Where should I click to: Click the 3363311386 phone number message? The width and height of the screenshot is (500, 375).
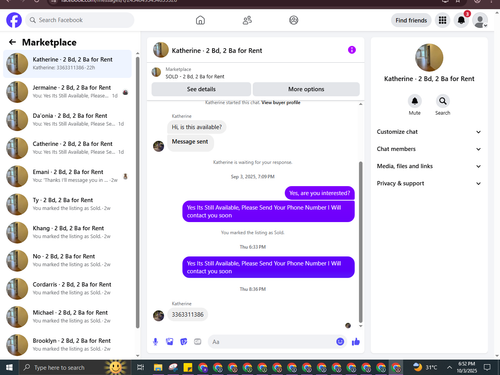[x=187, y=314]
